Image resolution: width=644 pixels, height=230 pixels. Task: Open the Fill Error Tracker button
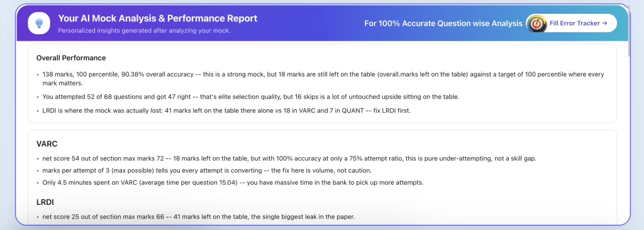pos(572,23)
